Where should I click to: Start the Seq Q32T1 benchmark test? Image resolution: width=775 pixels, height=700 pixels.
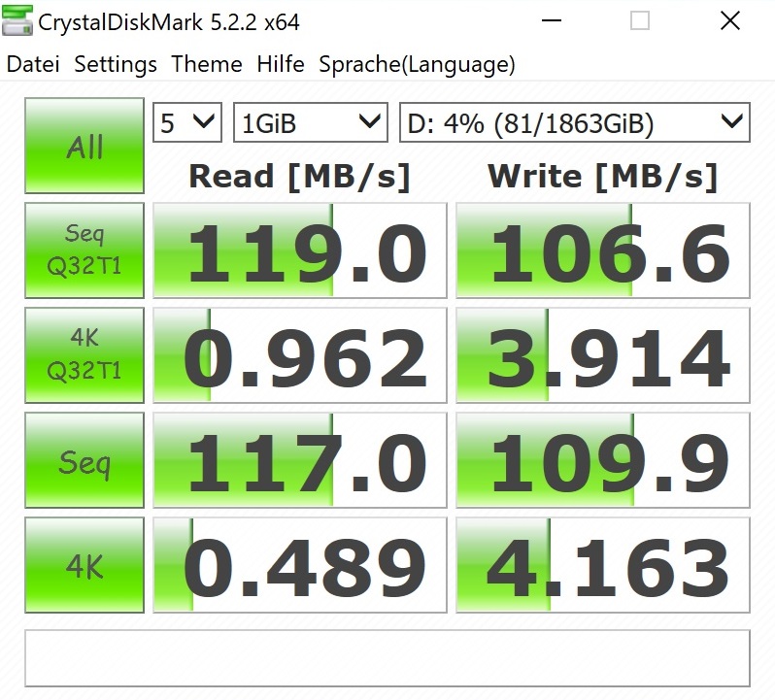84,250
